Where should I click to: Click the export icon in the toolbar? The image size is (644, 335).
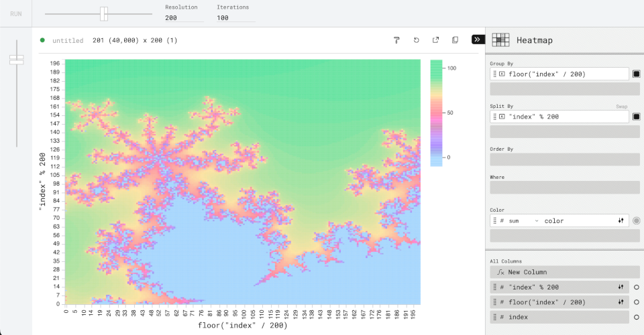pos(435,40)
